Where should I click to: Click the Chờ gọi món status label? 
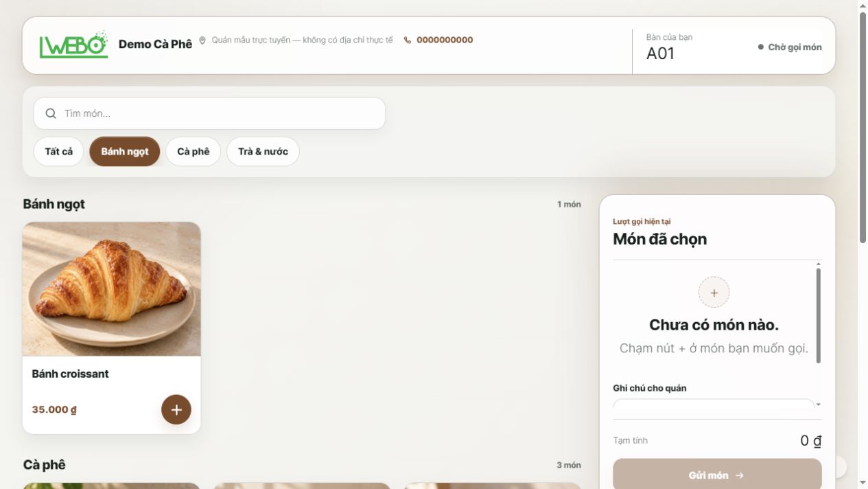[795, 47]
